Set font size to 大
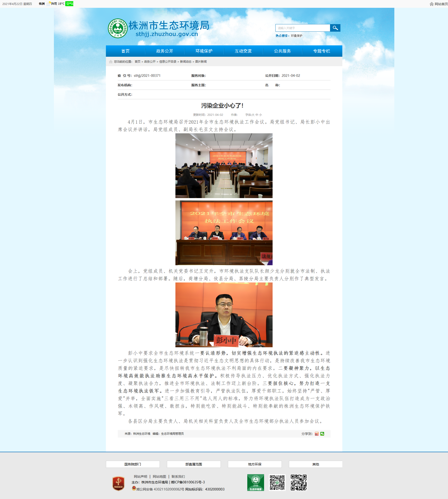The image size is (448, 499). coord(253,115)
